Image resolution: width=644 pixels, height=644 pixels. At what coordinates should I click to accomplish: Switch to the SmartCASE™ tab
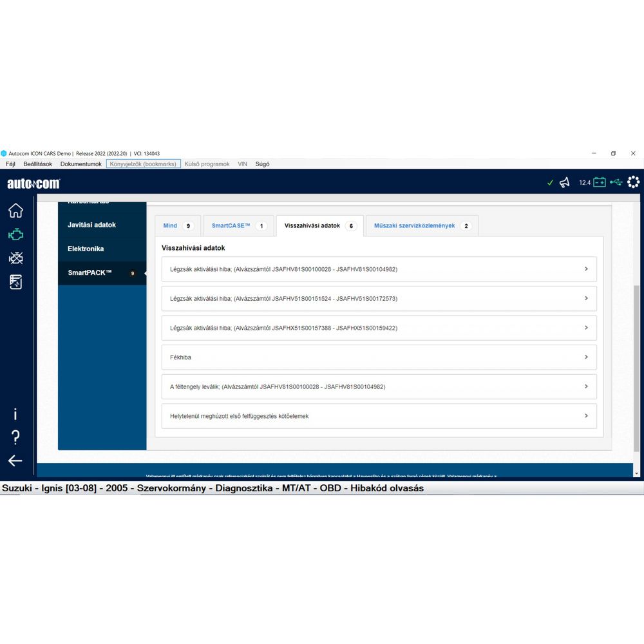(238, 226)
